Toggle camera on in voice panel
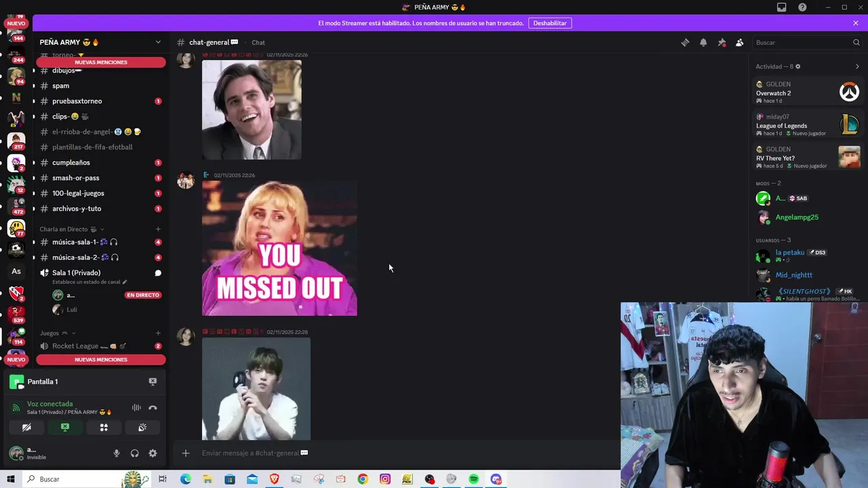Image resolution: width=868 pixels, height=488 pixels. coord(26,428)
